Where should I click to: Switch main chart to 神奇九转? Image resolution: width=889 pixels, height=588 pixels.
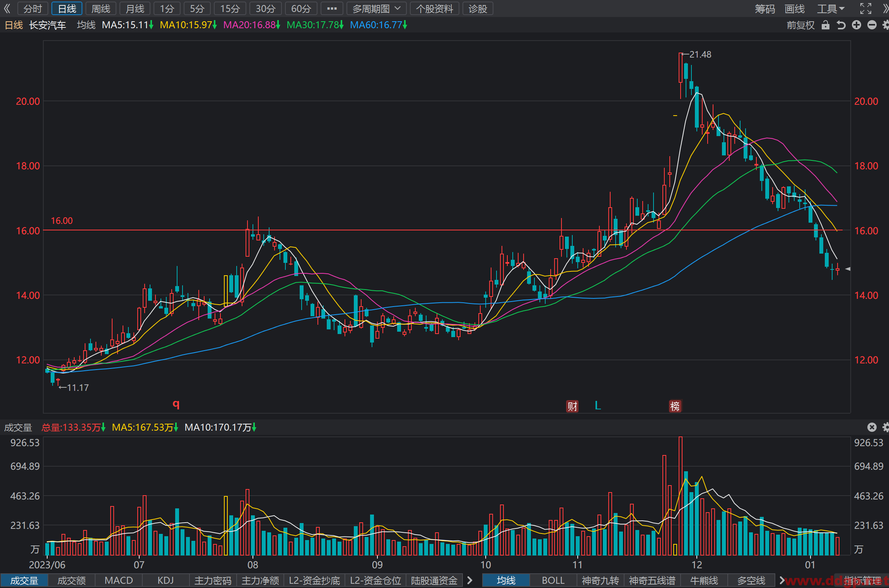pos(601,581)
